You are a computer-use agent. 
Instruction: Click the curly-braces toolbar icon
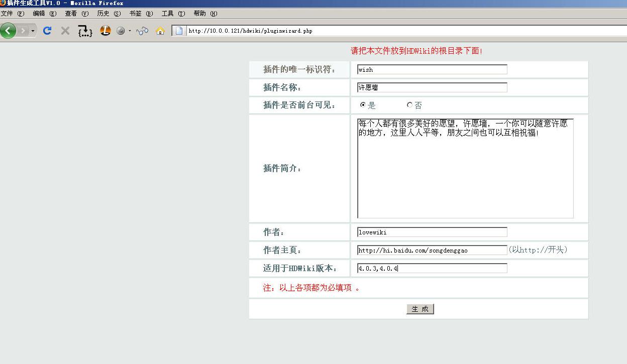pyautogui.click(x=85, y=31)
